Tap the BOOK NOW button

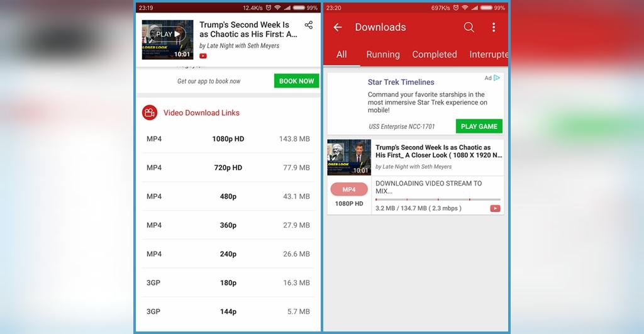click(297, 81)
